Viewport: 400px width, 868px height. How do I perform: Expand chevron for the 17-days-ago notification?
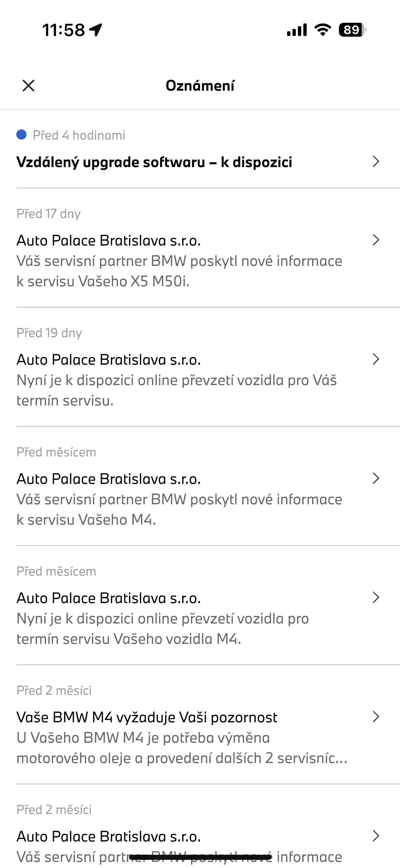(x=376, y=240)
